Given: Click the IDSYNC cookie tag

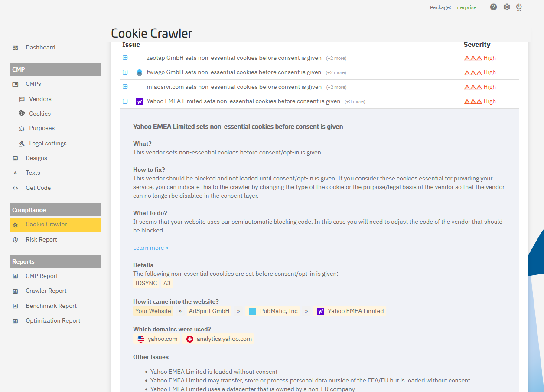Looking at the screenshot, I should [146, 283].
